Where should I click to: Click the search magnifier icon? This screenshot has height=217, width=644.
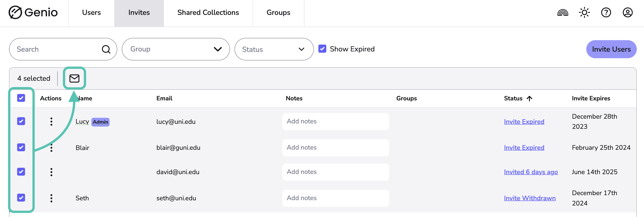106,49
